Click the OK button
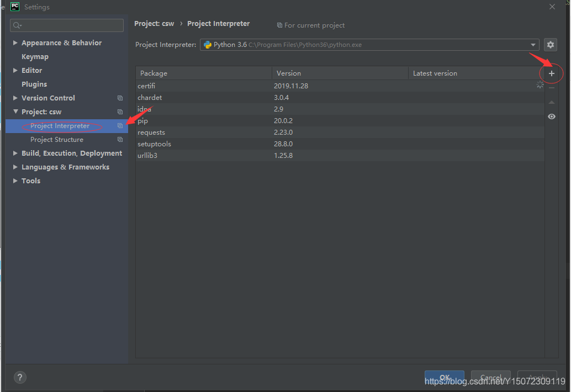This screenshot has height=392, width=571. [445, 378]
